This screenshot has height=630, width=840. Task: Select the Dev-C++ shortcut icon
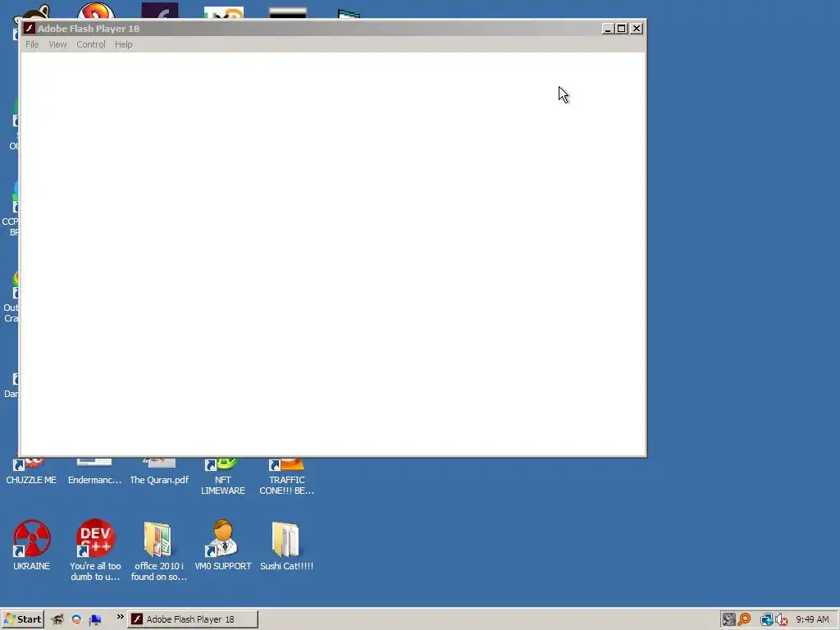point(95,538)
